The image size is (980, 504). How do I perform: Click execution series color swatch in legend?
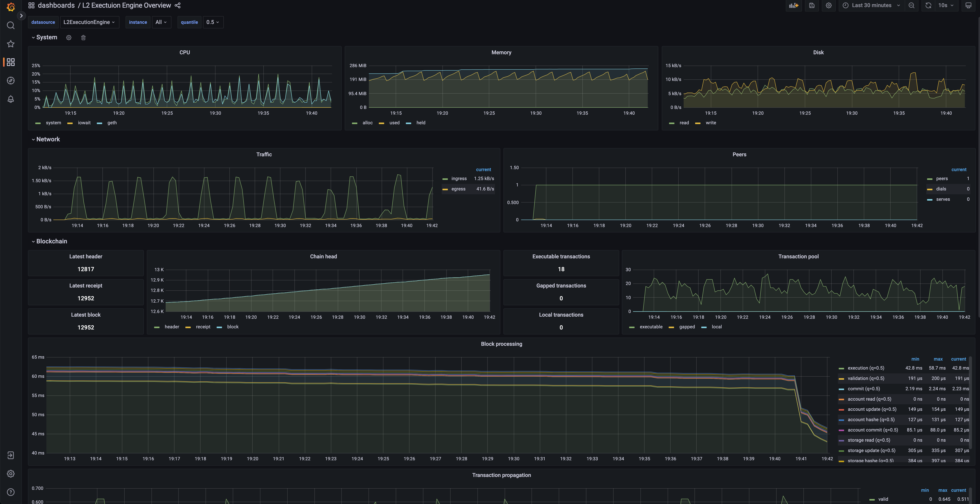click(x=841, y=368)
